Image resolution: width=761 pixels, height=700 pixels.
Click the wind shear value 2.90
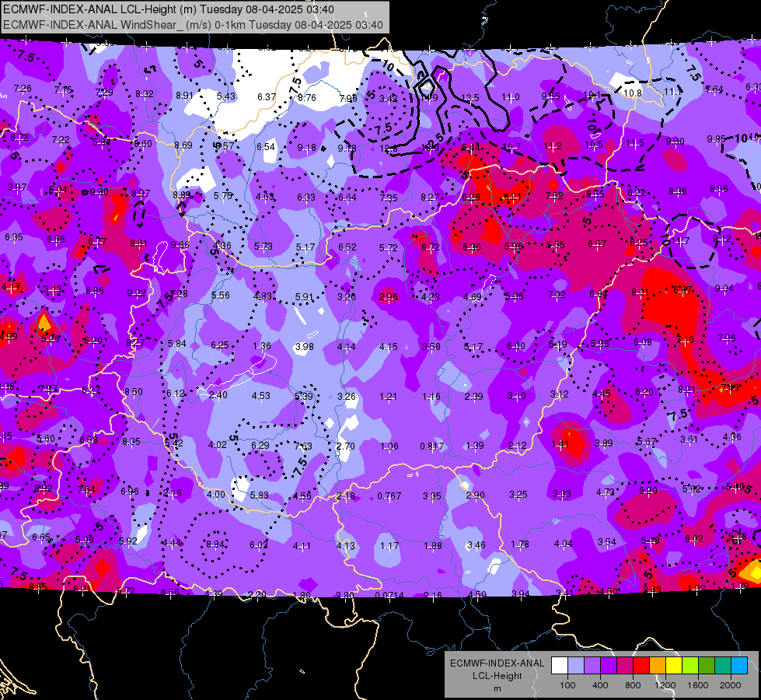pos(475,495)
